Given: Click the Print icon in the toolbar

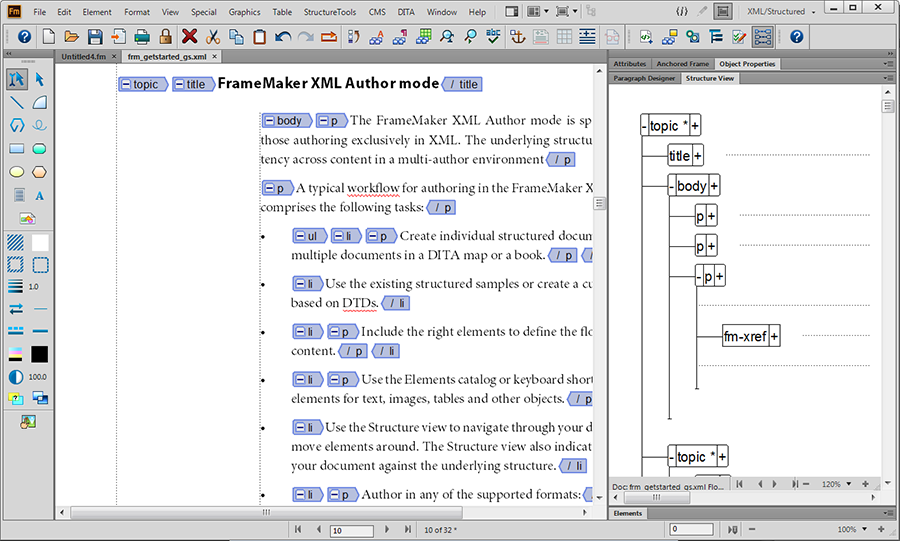Looking at the screenshot, I should click(141, 37).
